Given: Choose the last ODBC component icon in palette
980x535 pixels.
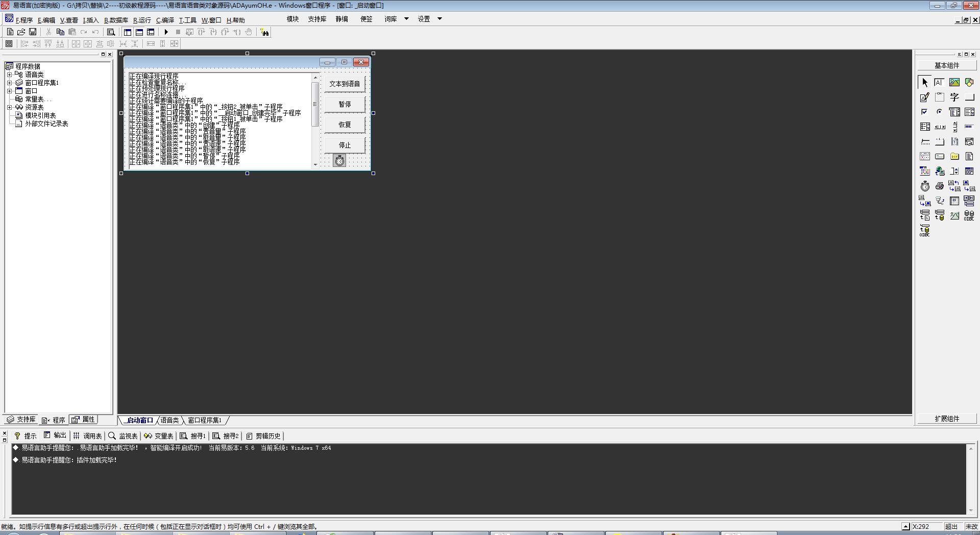Looking at the screenshot, I should pos(924,230).
